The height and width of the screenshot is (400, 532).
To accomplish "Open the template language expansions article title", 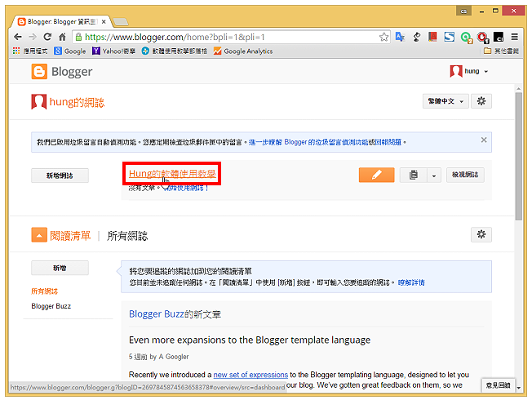I will [250, 340].
